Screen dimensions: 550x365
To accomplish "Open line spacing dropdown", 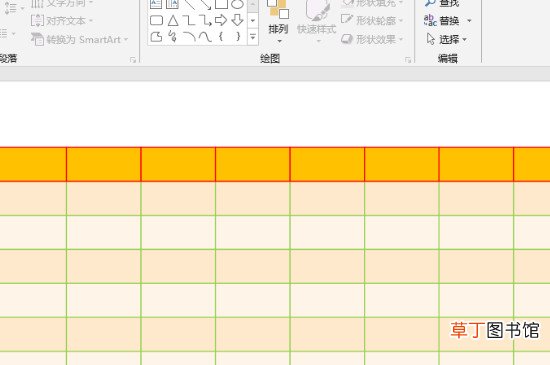I will coord(14,7).
